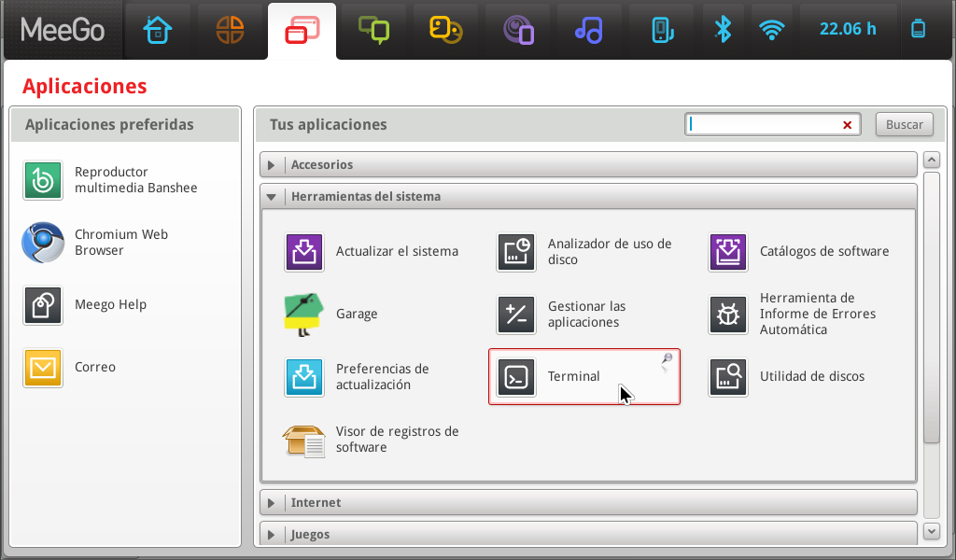This screenshot has height=560, width=956.
Task: Click 'Garage' label text
Action: (x=357, y=314)
